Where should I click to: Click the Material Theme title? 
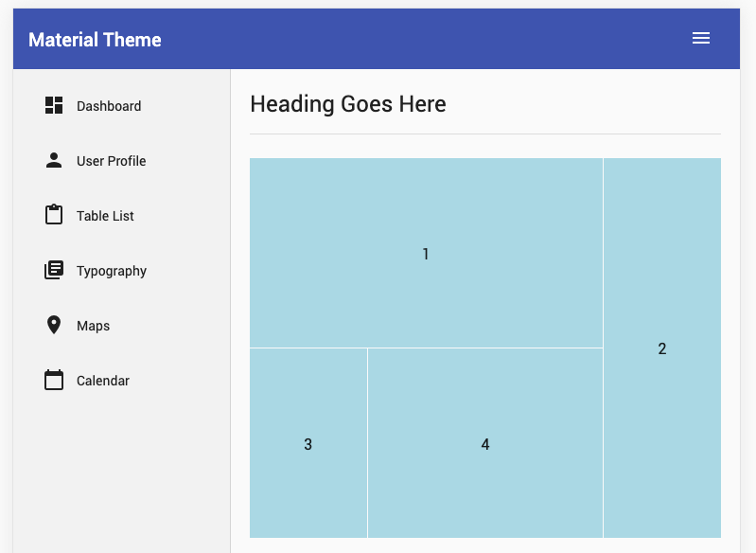pyautogui.click(x=95, y=40)
